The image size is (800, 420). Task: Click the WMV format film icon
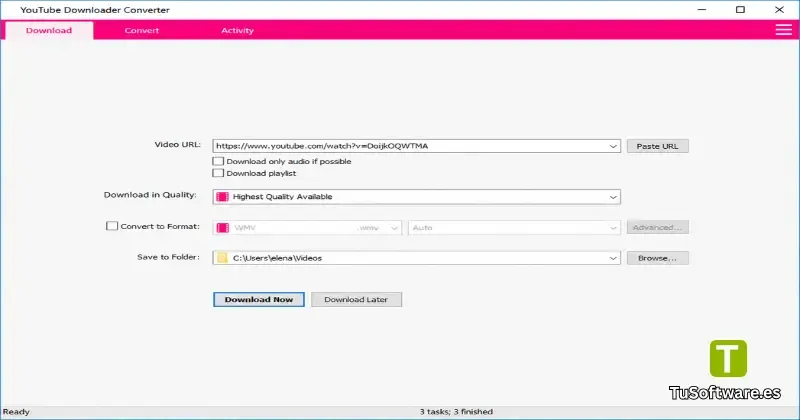click(x=222, y=228)
